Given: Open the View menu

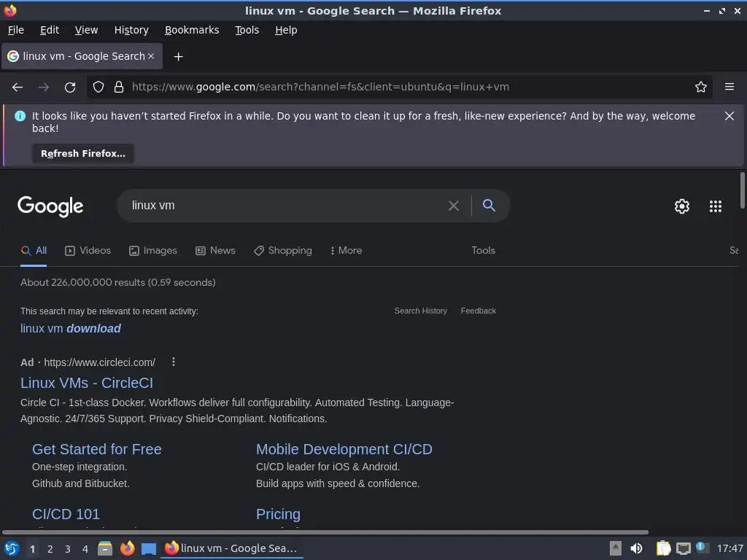Looking at the screenshot, I should pos(86,30).
